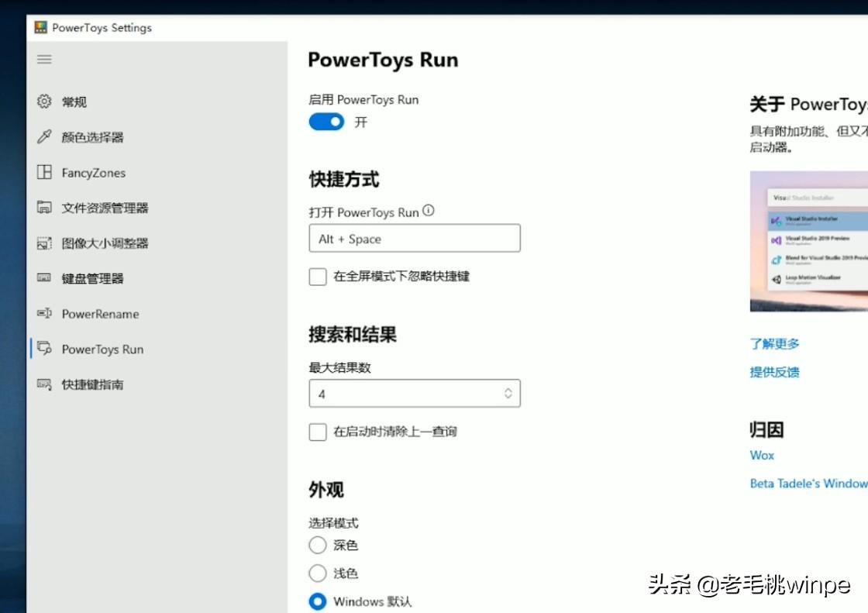Click the 外观 section heading
The width and height of the screenshot is (868, 613).
tap(326, 490)
